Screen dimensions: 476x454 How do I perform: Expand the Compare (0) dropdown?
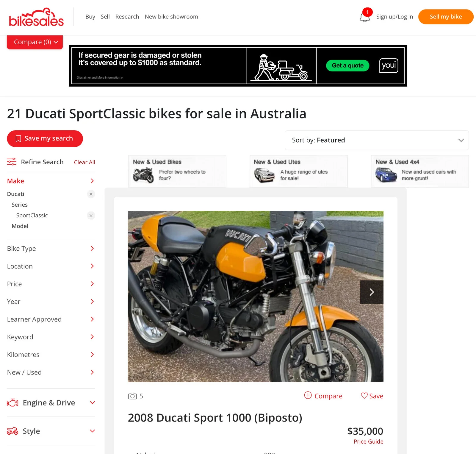(x=35, y=42)
